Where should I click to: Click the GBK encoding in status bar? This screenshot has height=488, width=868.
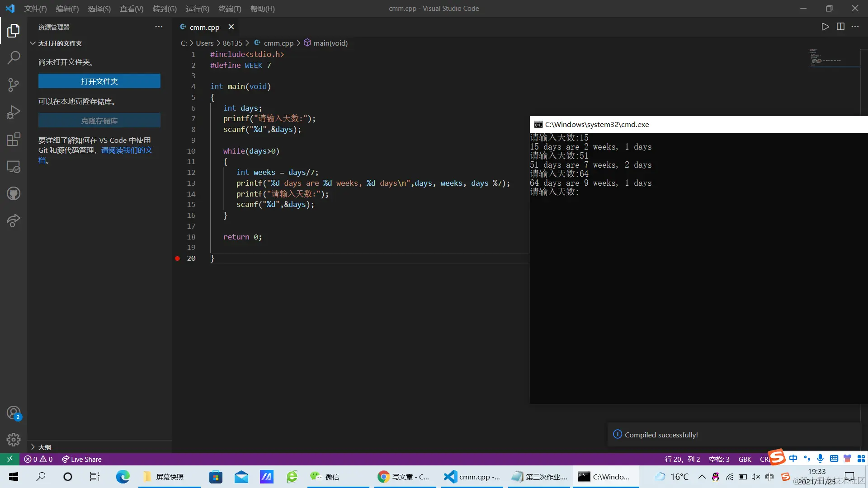pyautogui.click(x=745, y=459)
